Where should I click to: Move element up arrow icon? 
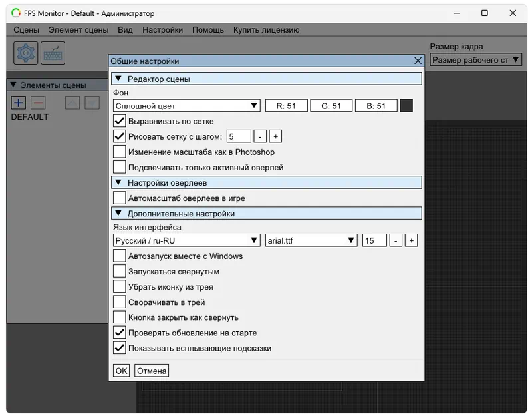(72, 103)
